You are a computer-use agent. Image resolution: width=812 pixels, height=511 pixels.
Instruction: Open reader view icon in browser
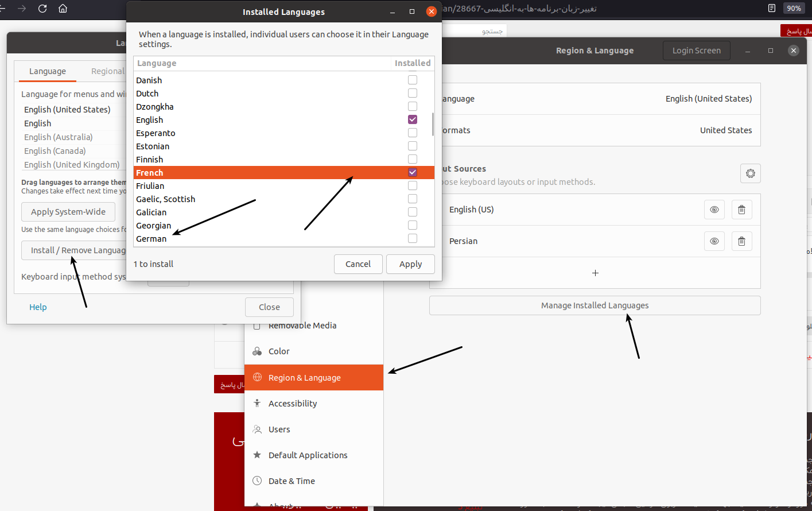(772, 8)
